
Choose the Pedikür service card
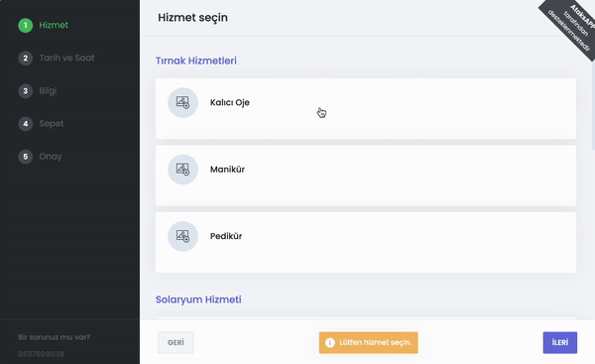coord(366,242)
